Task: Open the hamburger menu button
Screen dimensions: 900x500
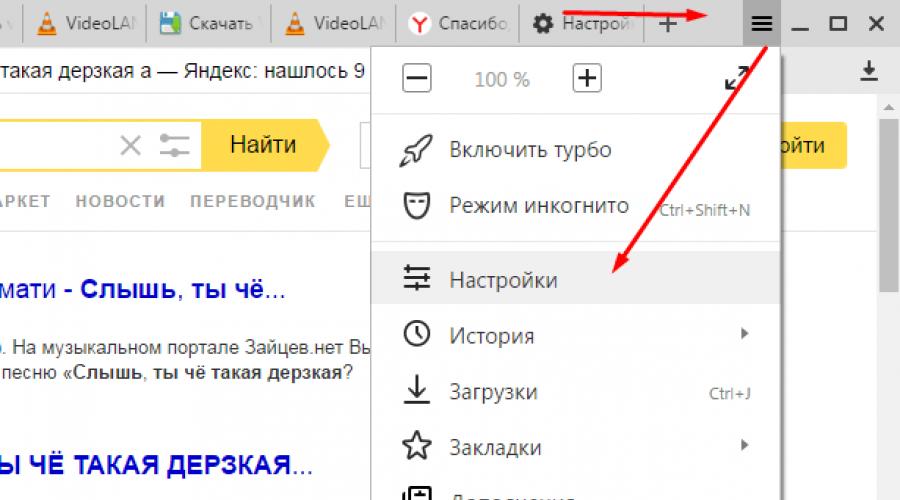Action: coord(761,23)
